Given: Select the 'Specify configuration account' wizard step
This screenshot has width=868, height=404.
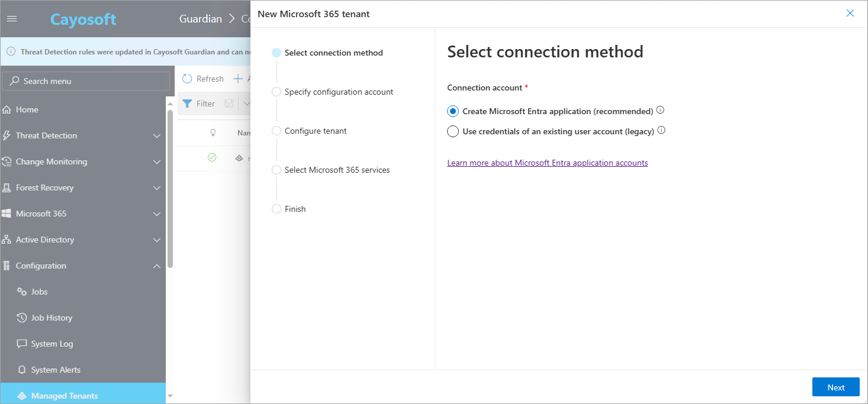Looking at the screenshot, I should (x=333, y=92).
